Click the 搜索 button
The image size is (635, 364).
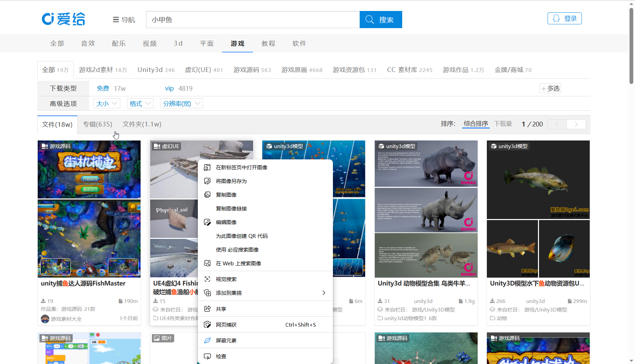tap(381, 20)
